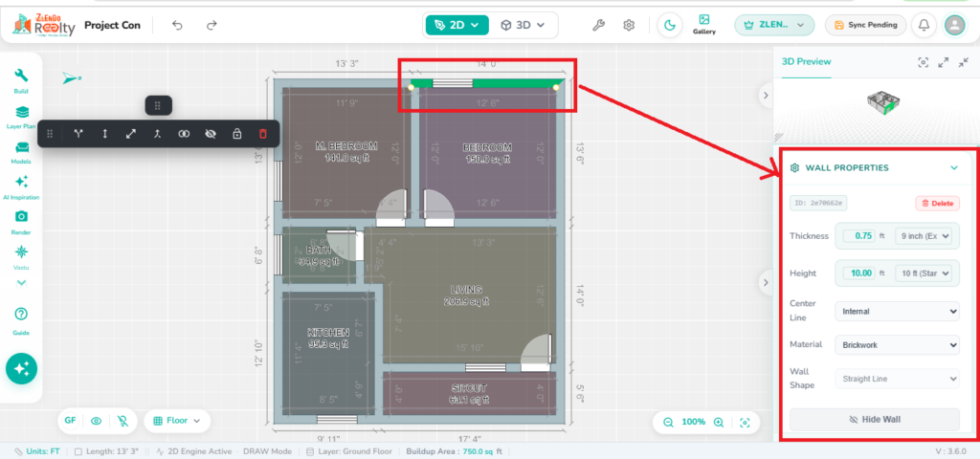980x459 pixels.
Task: Click the Sync Pending button
Action: coord(865,25)
